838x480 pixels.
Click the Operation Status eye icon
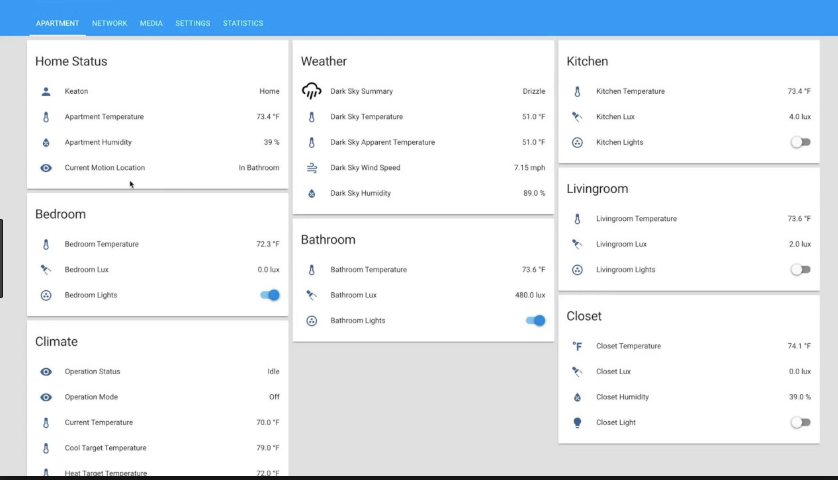coord(46,371)
